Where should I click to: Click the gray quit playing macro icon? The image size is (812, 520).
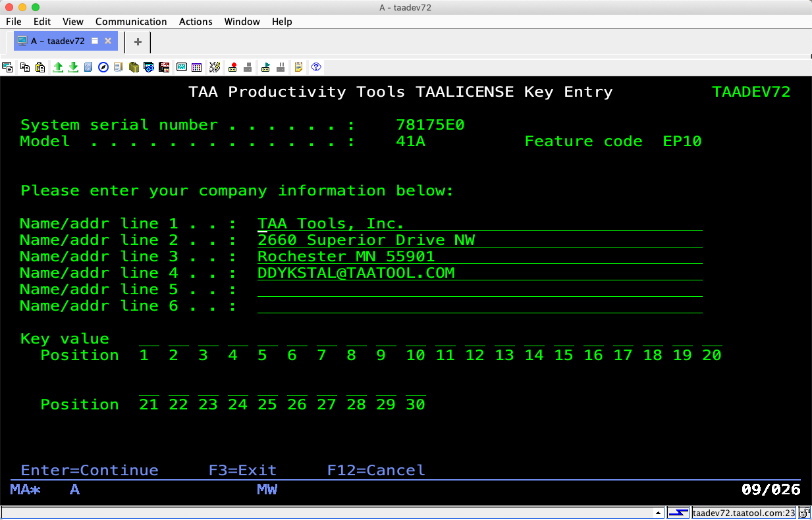(x=281, y=67)
